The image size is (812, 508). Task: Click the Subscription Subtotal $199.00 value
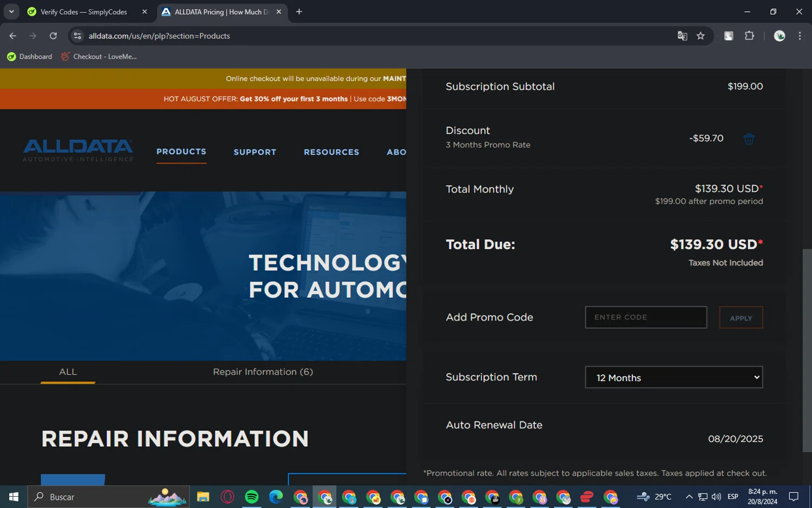pyautogui.click(x=745, y=86)
